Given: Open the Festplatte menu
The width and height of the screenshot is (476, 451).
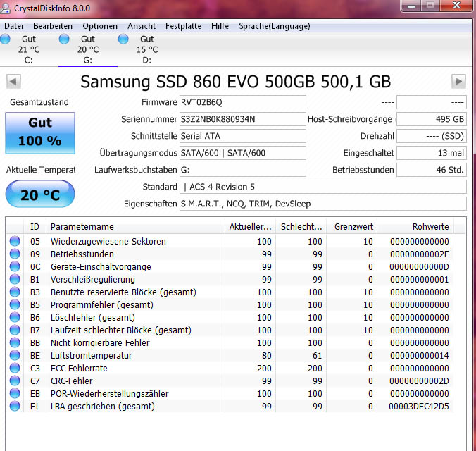Looking at the screenshot, I should coord(183,26).
